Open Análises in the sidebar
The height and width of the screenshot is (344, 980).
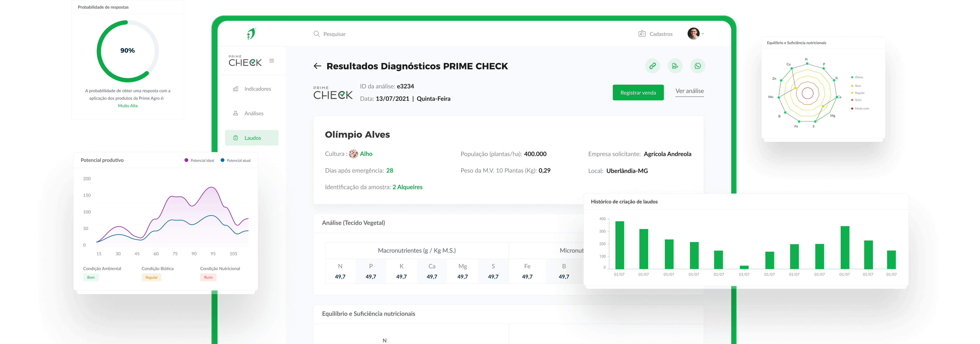click(x=252, y=113)
